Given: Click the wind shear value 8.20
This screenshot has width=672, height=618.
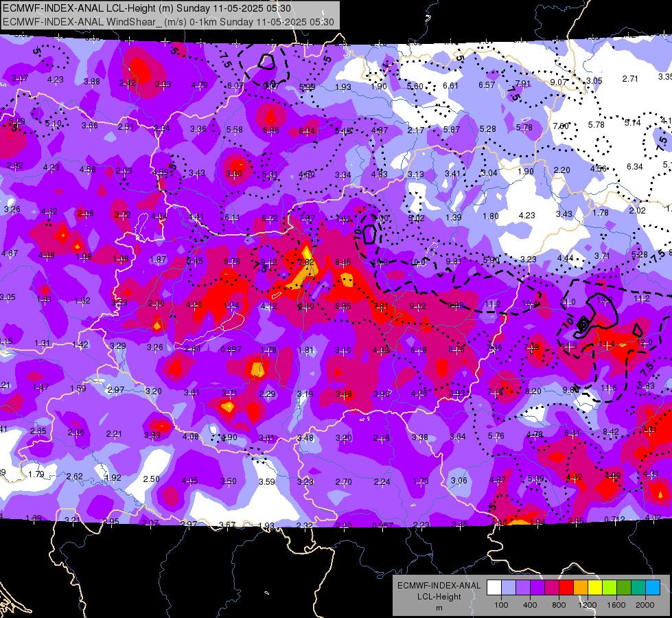Looking at the screenshot, I should (x=533, y=391).
